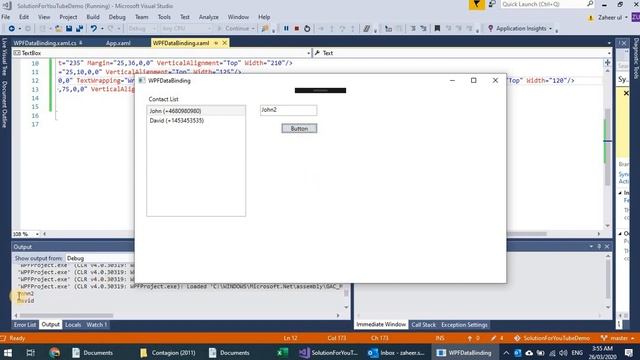Click the John2 text box
Screen dimensions: 640x360
coord(289,110)
